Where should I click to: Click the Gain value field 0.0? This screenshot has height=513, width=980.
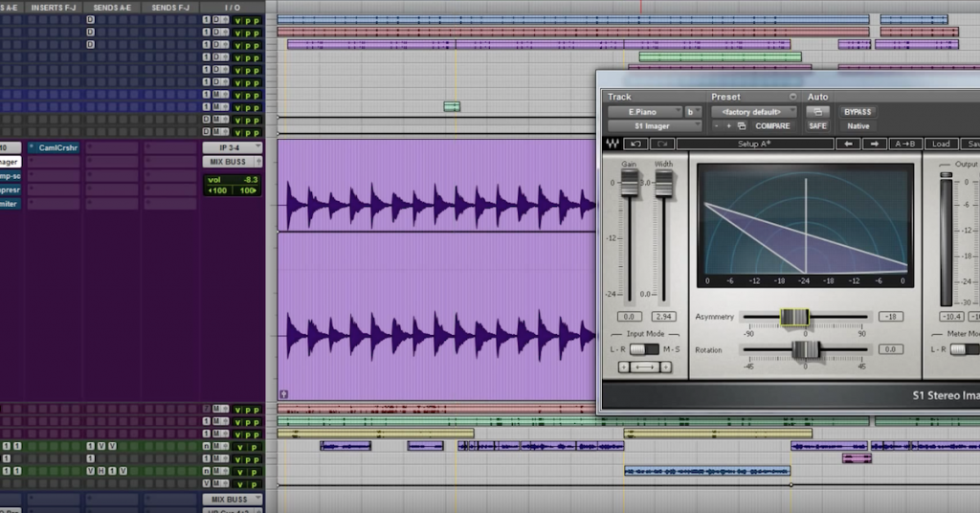point(630,317)
